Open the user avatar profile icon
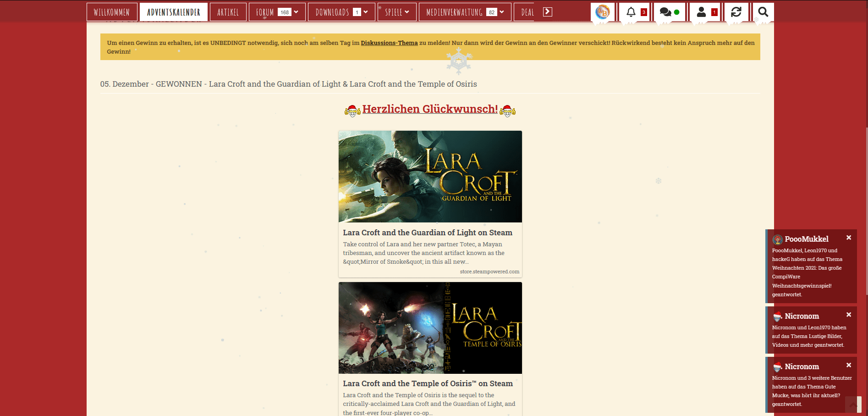Screen dimensions: 868x416 [602, 12]
